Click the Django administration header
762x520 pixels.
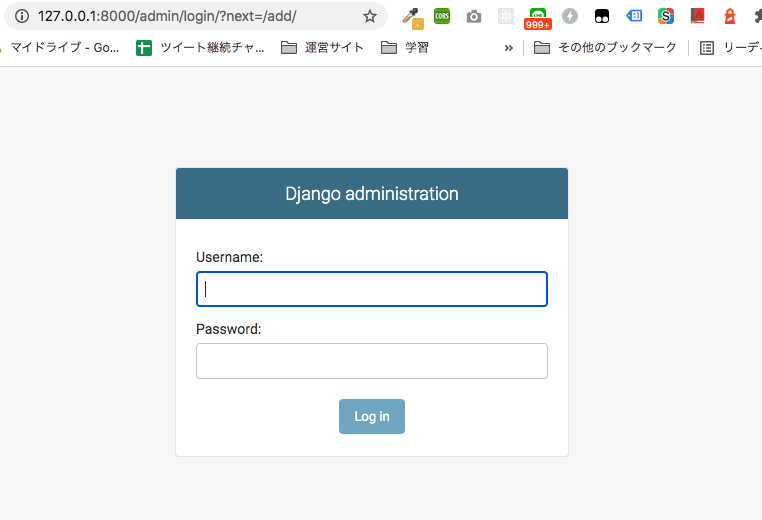tap(372, 194)
